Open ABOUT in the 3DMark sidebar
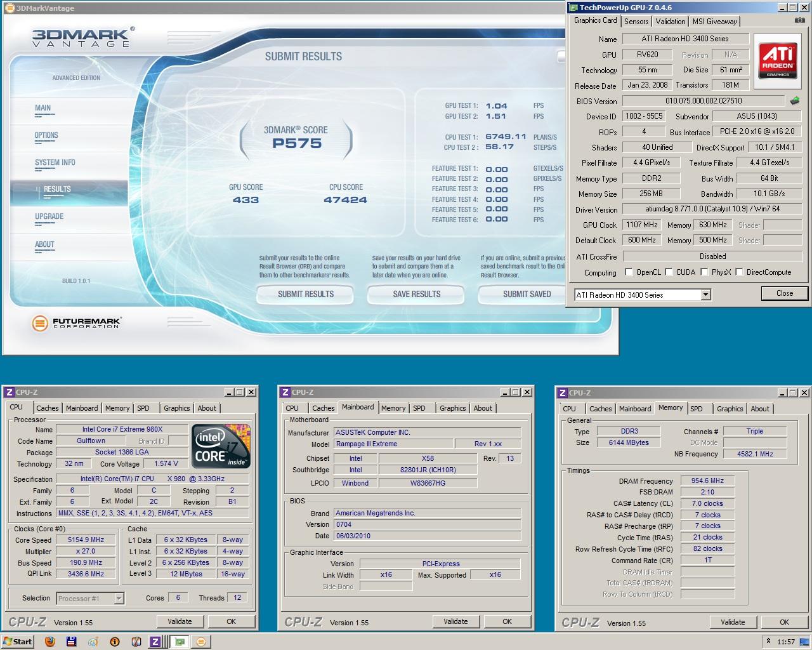Image resolution: width=812 pixels, height=650 pixels. (x=44, y=244)
